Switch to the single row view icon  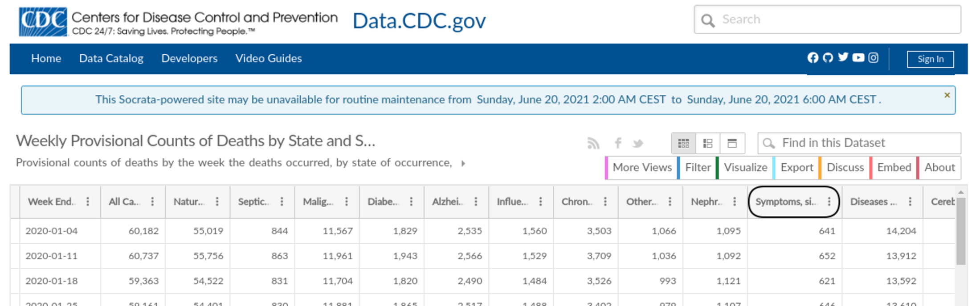(732, 143)
